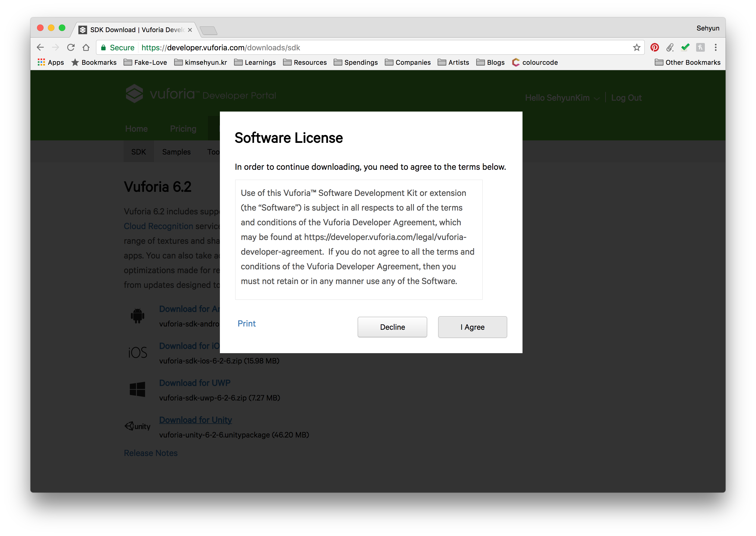Open the Chrome three-dot menu
This screenshot has height=536, width=756.
click(x=715, y=48)
